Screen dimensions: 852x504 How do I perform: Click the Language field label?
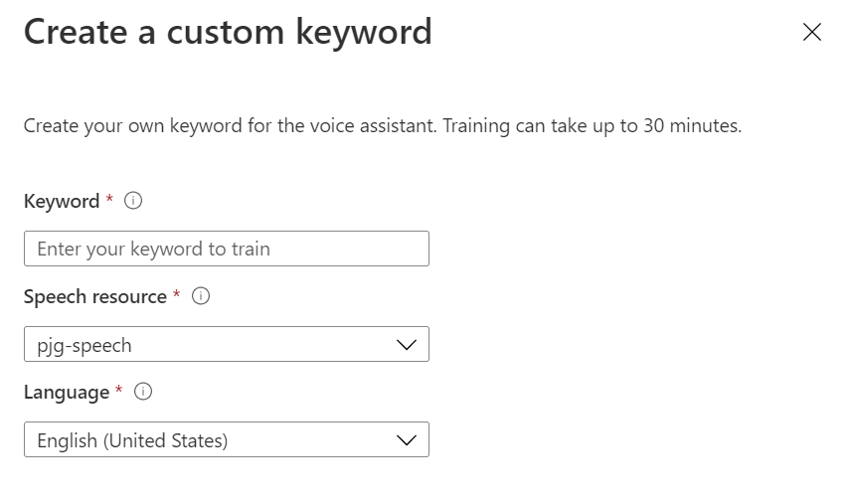coord(67,392)
